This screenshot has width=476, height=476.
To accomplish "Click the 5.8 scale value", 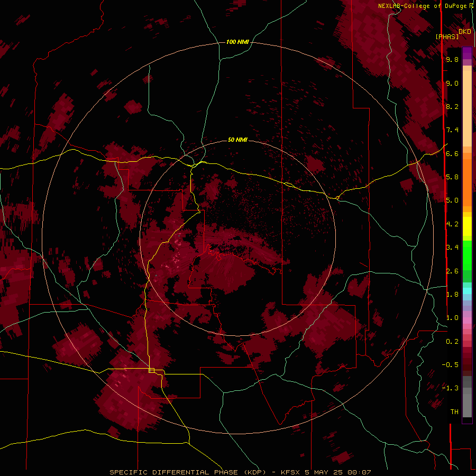I will pyautogui.click(x=452, y=177).
